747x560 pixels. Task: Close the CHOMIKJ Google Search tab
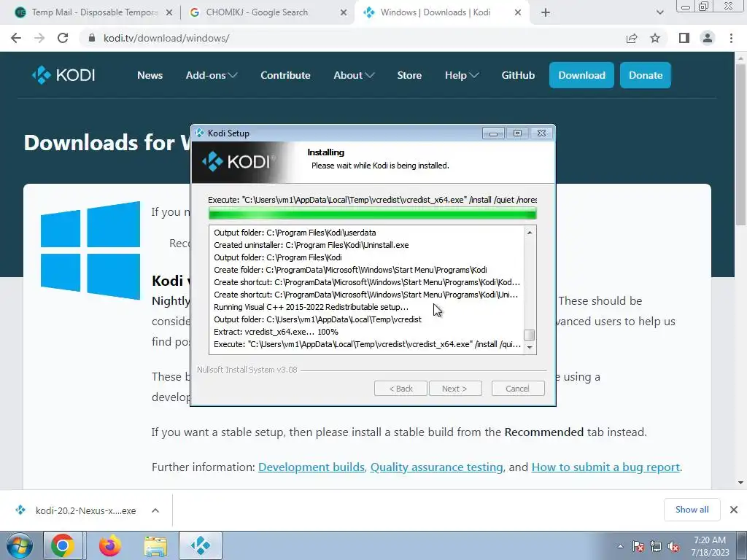point(344,13)
